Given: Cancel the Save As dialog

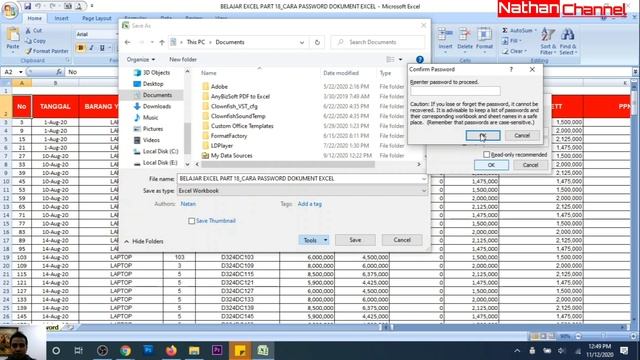Looking at the screenshot, I should click(x=402, y=240).
